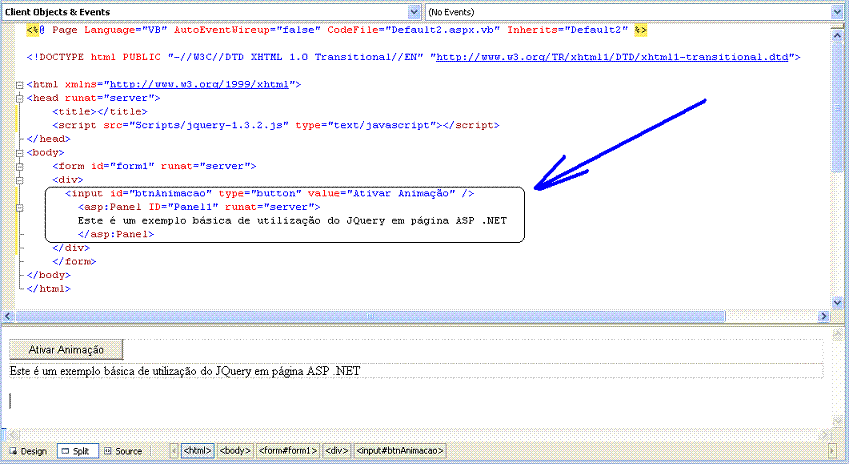Select the <input#btnAnimacao> tag navigator item
This screenshot has height=464, width=849.
tap(400, 450)
